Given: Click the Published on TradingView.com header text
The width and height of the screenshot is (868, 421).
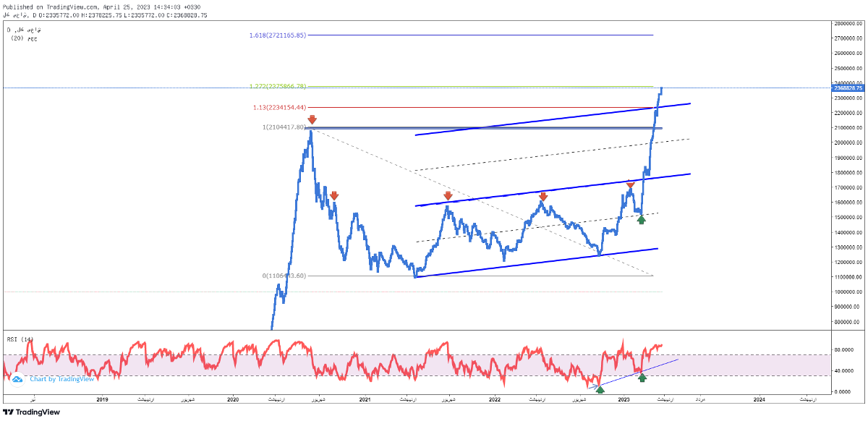Looking at the screenshot, I should [101, 7].
